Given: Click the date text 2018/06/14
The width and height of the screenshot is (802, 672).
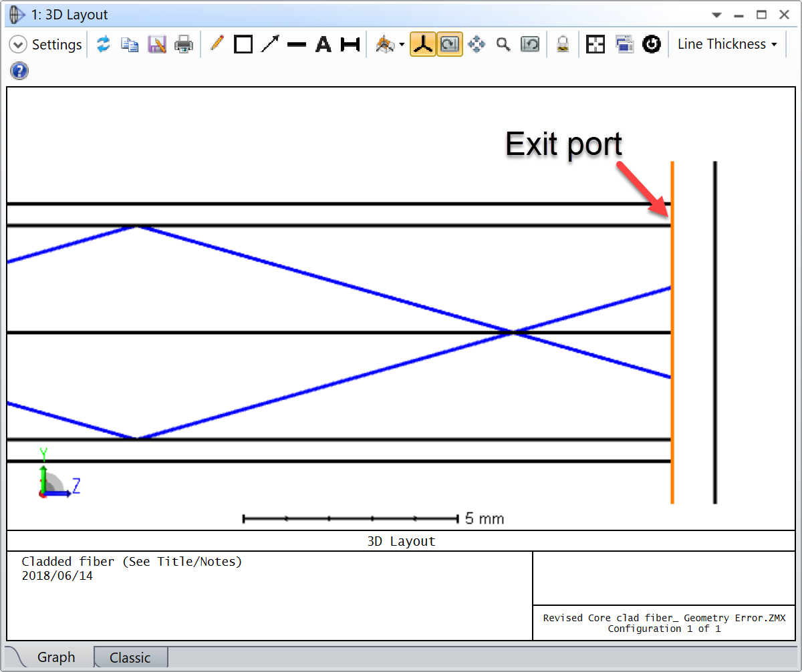Looking at the screenshot, I should pyautogui.click(x=57, y=576).
